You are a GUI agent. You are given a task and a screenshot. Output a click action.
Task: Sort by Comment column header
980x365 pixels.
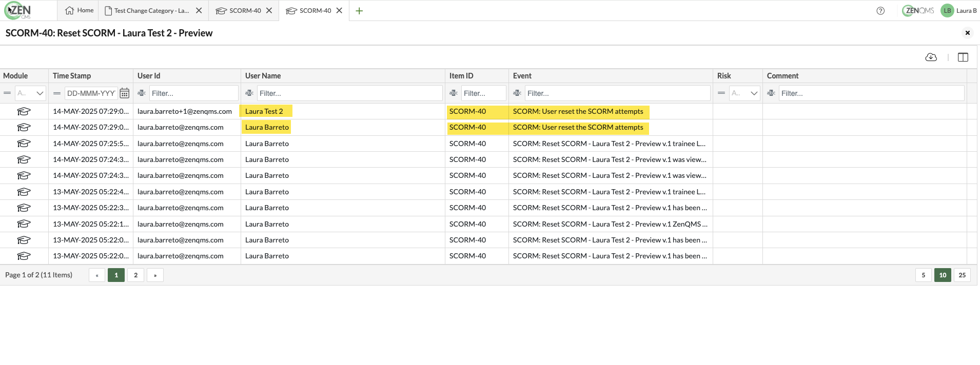[783, 76]
